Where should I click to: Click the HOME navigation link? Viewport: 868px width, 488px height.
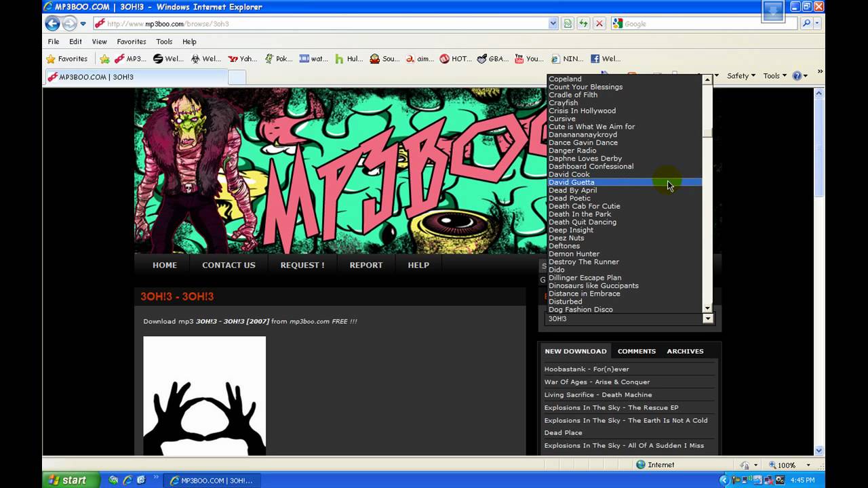click(x=165, y=265)
